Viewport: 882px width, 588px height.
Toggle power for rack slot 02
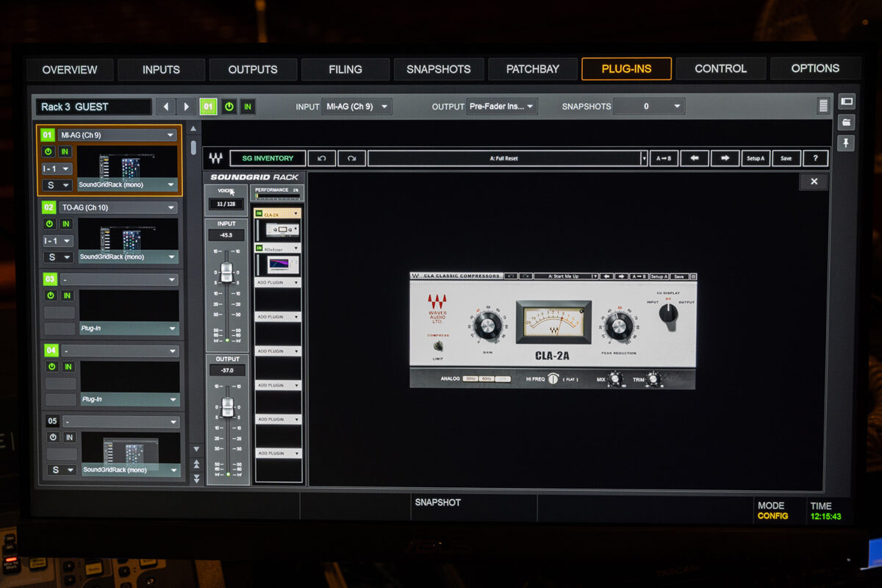[50, 223]
